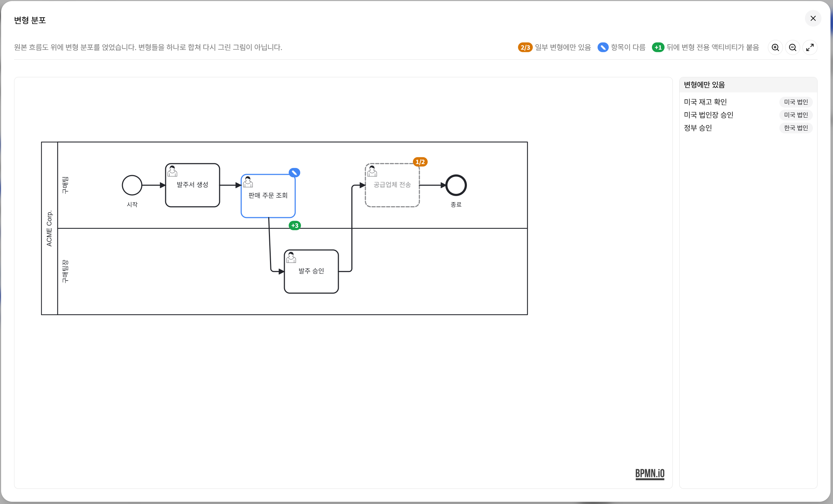
Task: Select the 시작 start event circle
Action: [x=132, y=185]
